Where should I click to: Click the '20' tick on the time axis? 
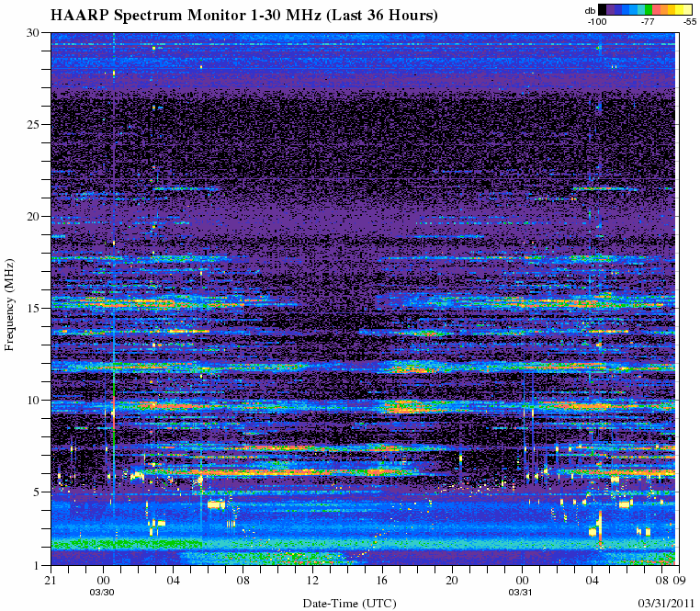click(452, 581)
